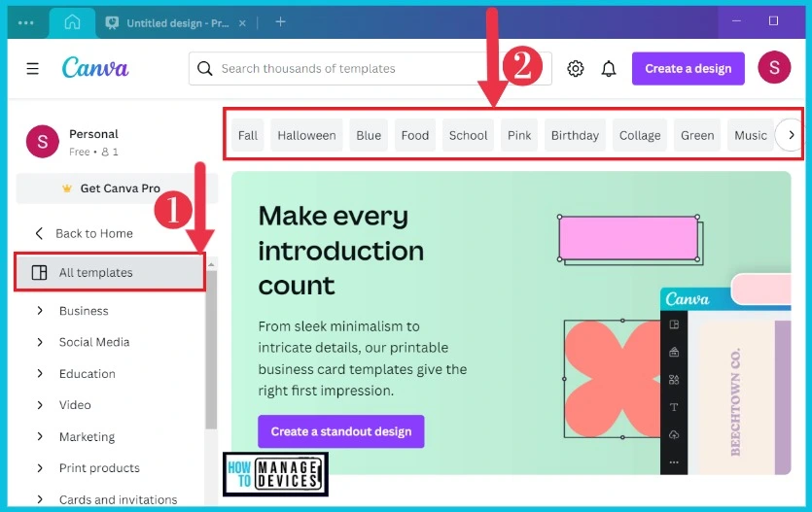Image resolution: width=812 pixels, height=512 pixels.
Task: Click Get Canva Pro
Action: click(x=117, y=188)
